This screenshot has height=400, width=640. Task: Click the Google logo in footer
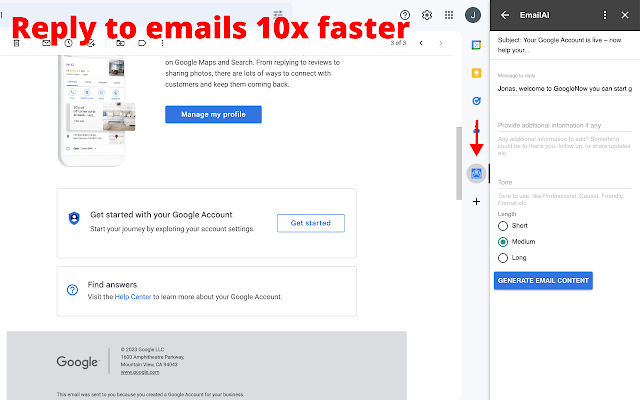pos(78,362)
